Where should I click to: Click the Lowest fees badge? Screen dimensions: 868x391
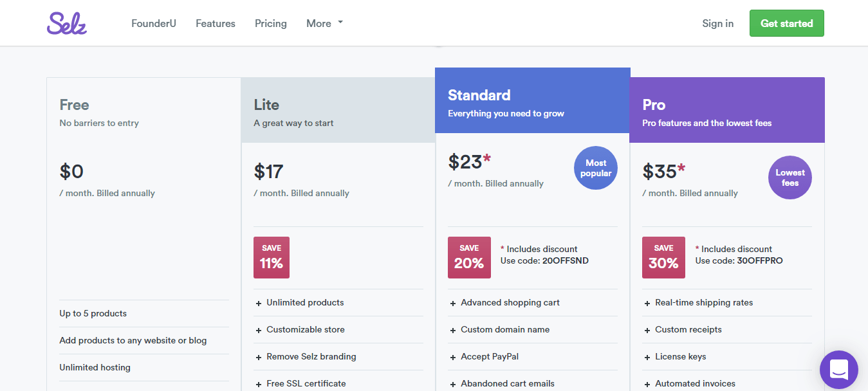(x=790, y=177)
